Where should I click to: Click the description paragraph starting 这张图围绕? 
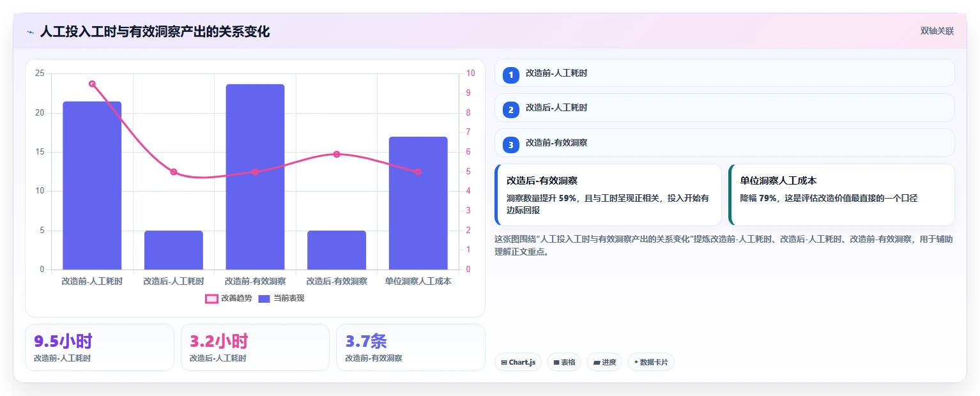click(724, 245)
